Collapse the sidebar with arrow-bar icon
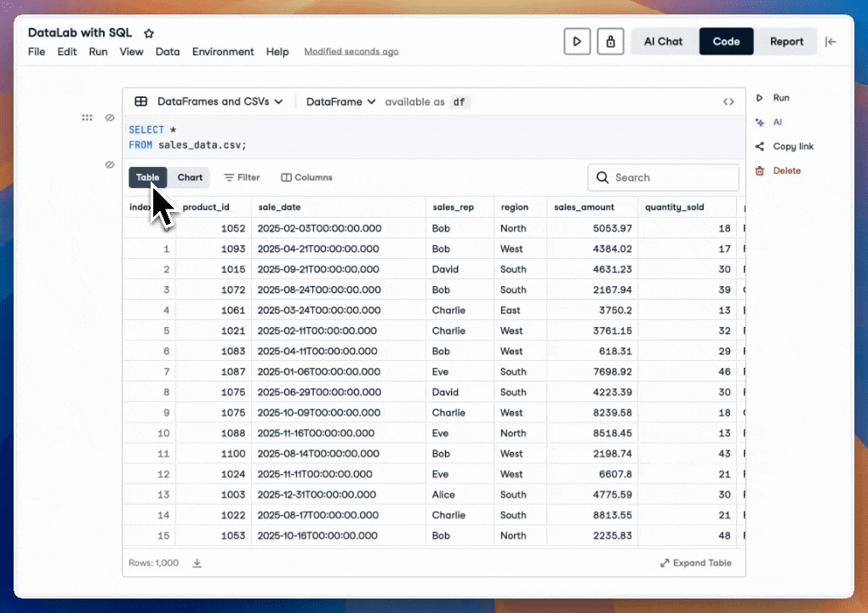 (x=831, y=42)
